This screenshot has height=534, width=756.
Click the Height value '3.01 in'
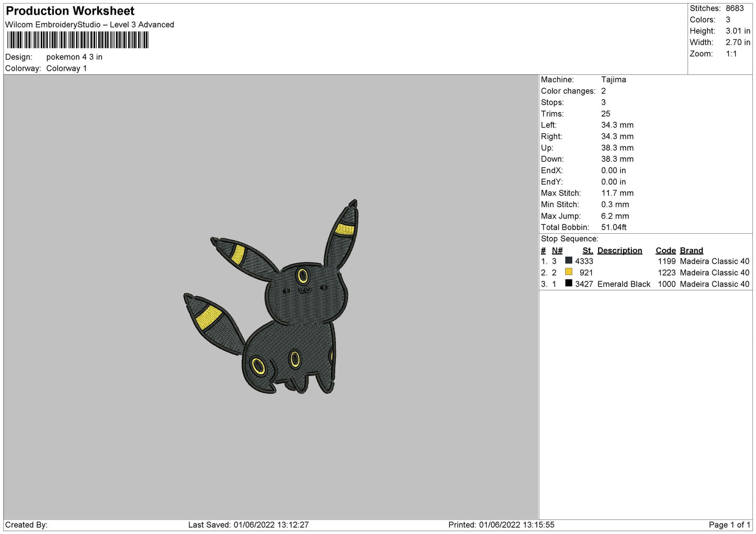pyautogui.click(x=738, y=31)
